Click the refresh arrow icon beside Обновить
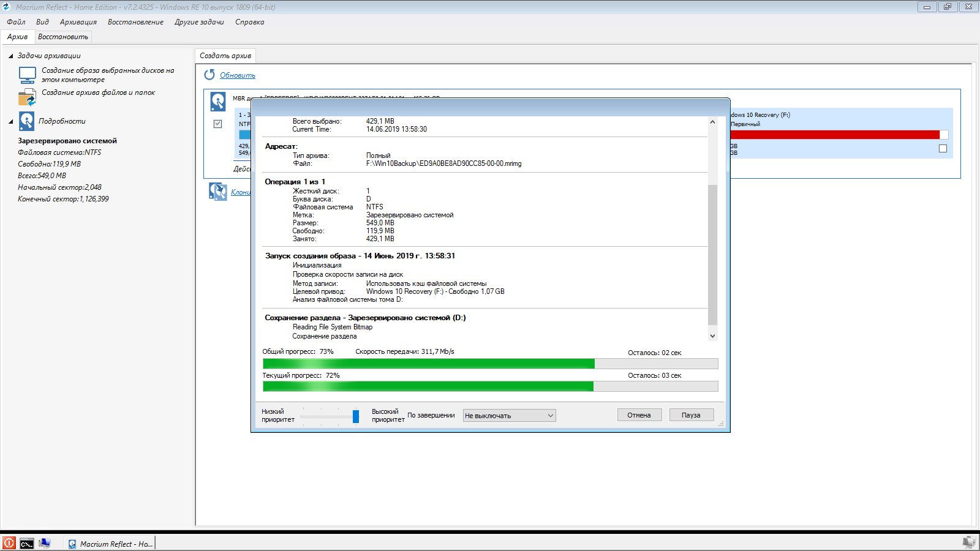The image size is (980, 551). pyautogui.click(x=209, y=75)
